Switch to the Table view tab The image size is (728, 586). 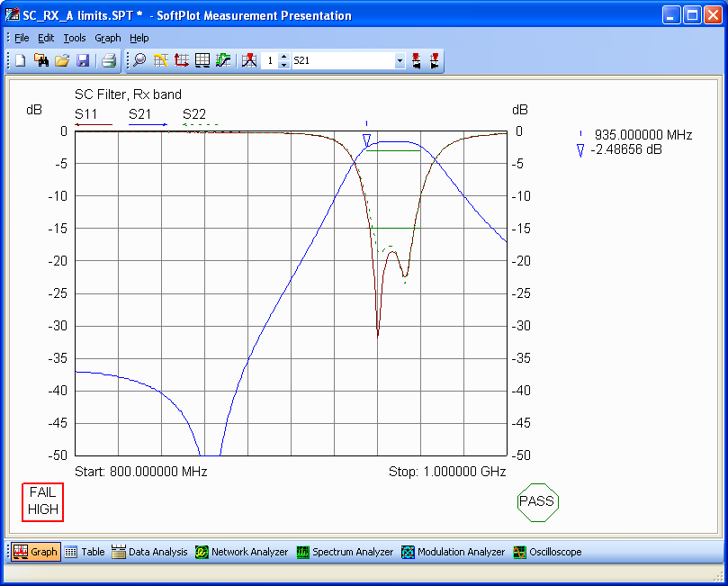(x=85, y=552)
